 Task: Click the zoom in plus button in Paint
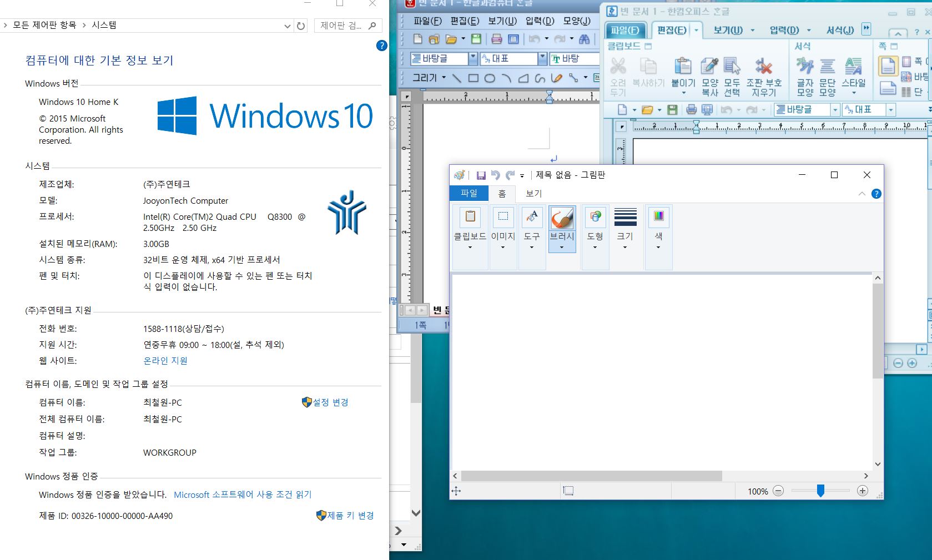point(862,491)
